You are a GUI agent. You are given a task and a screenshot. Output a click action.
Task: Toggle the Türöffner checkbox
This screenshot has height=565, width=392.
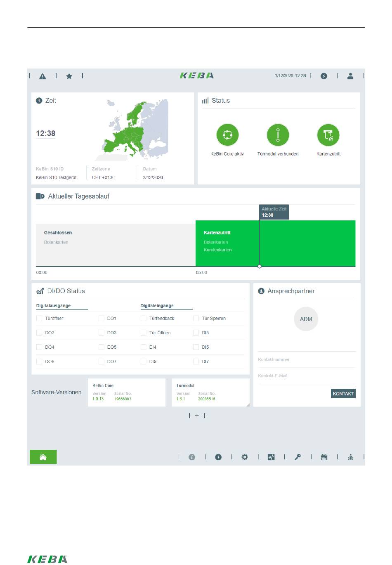(x=39, y=318)
